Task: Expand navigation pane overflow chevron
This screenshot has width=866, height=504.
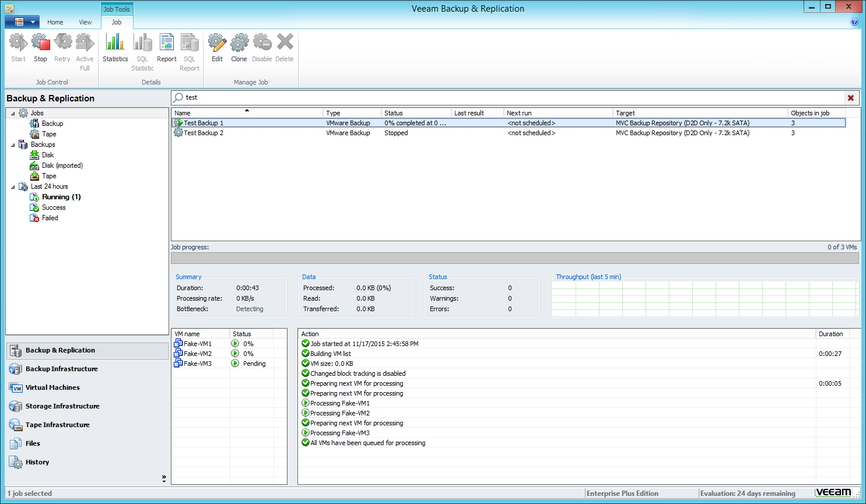Action: coord(164,478)
